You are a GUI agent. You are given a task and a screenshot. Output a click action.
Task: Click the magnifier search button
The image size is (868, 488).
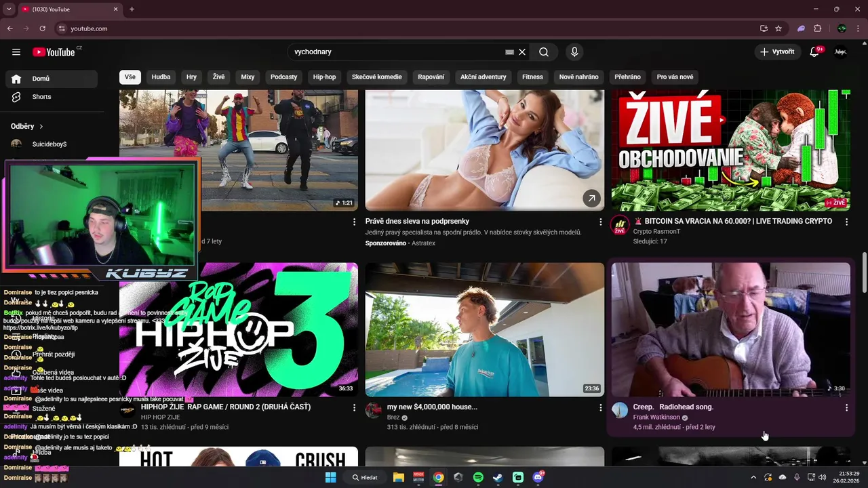pos(544,52)
